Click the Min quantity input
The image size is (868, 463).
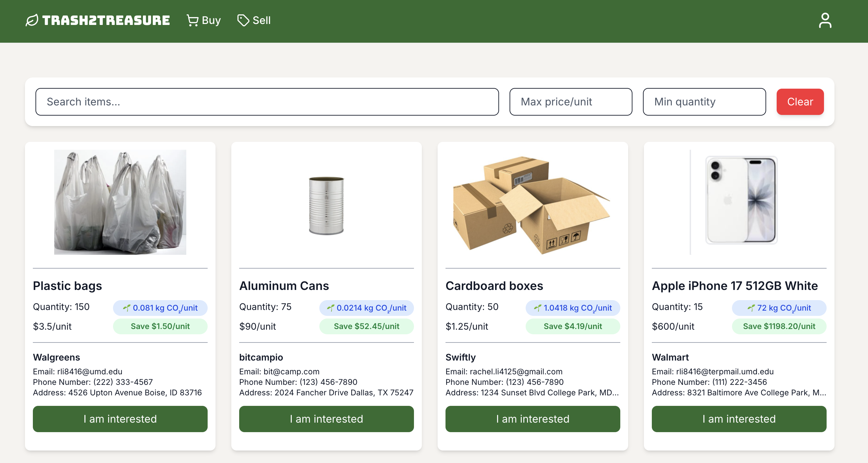(704, 102)
